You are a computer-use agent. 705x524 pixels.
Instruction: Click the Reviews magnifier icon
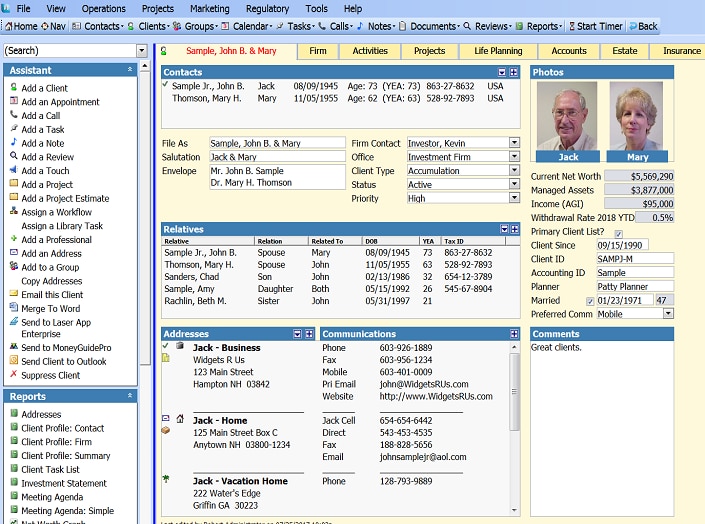467,27
